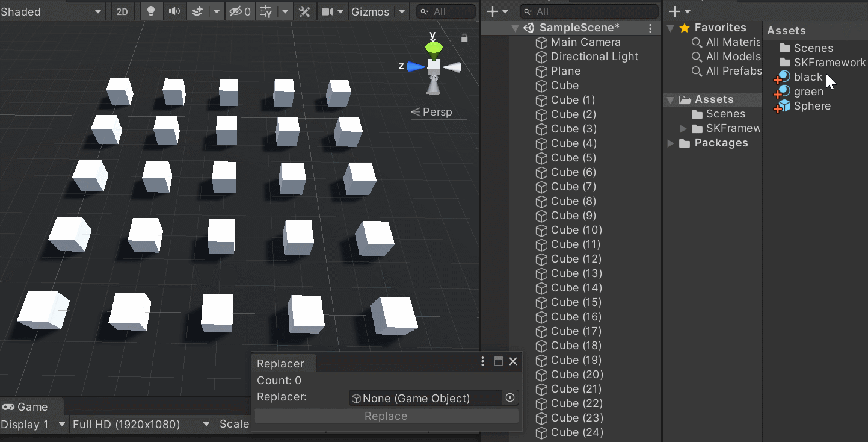The height and width of the screenshot is (442, 868).
Task: Toggle the grid visibility icon
Action: [265, 11]
